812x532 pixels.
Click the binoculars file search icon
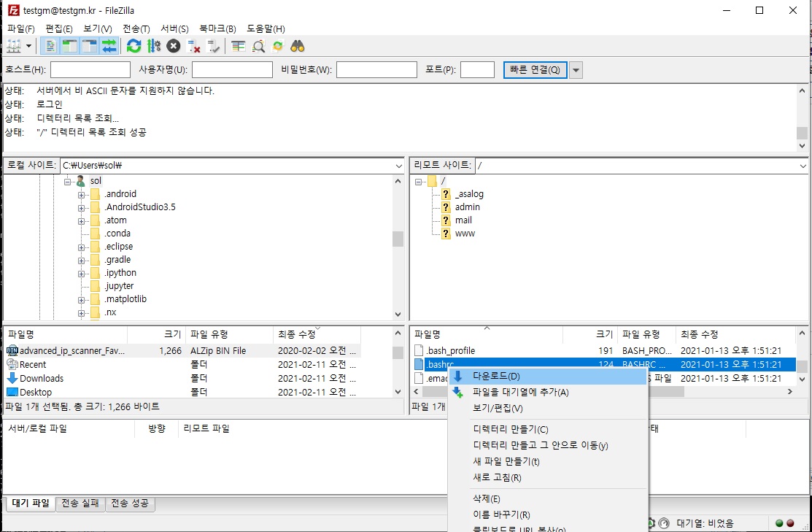[297, 46]
